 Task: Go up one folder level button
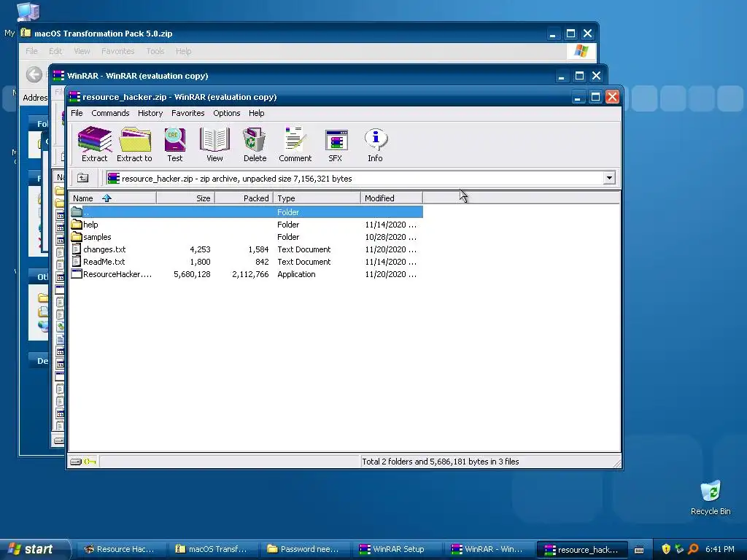click(x=83, y=178)
